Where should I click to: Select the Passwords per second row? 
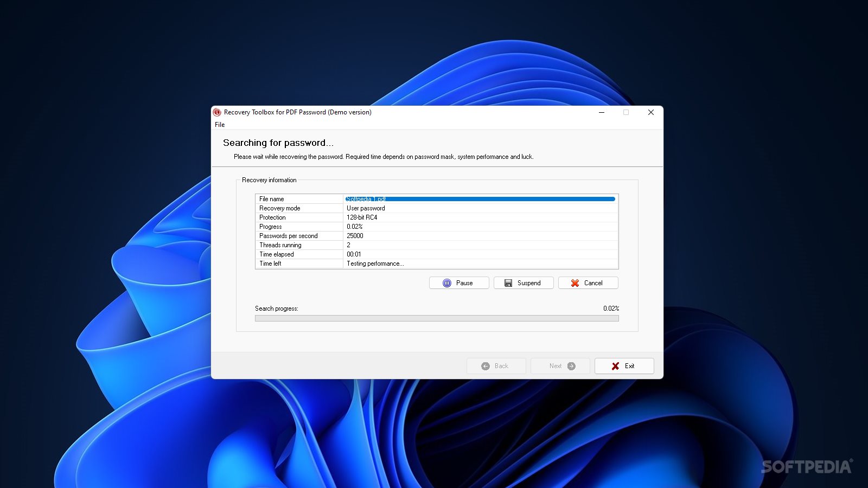(436, 236)
